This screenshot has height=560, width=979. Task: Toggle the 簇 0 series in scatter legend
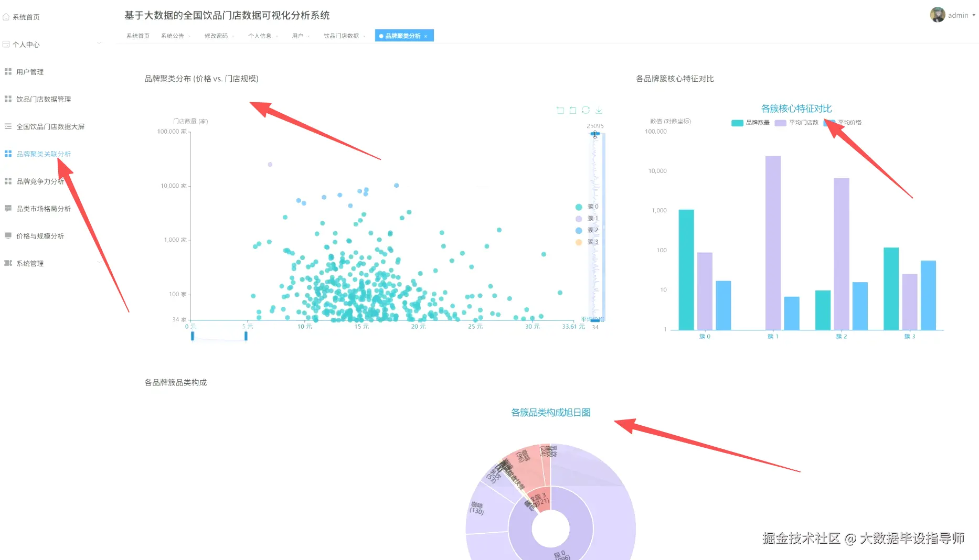click(x=587, y=207)
